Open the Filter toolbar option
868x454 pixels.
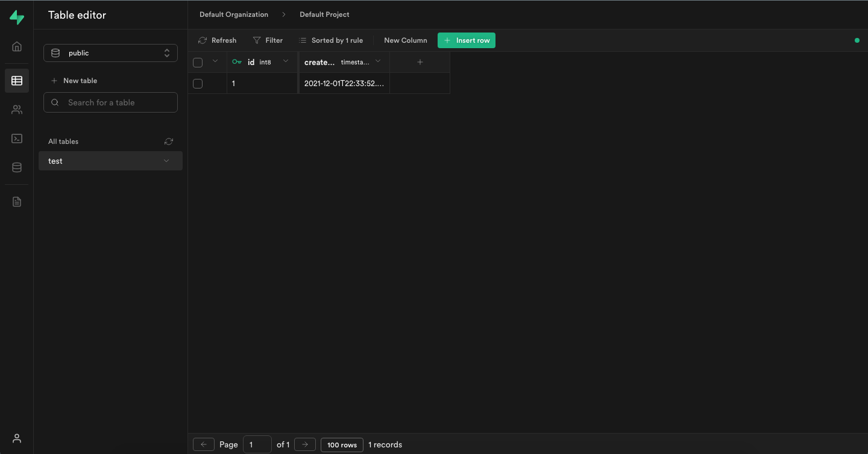tap(268, 40)
